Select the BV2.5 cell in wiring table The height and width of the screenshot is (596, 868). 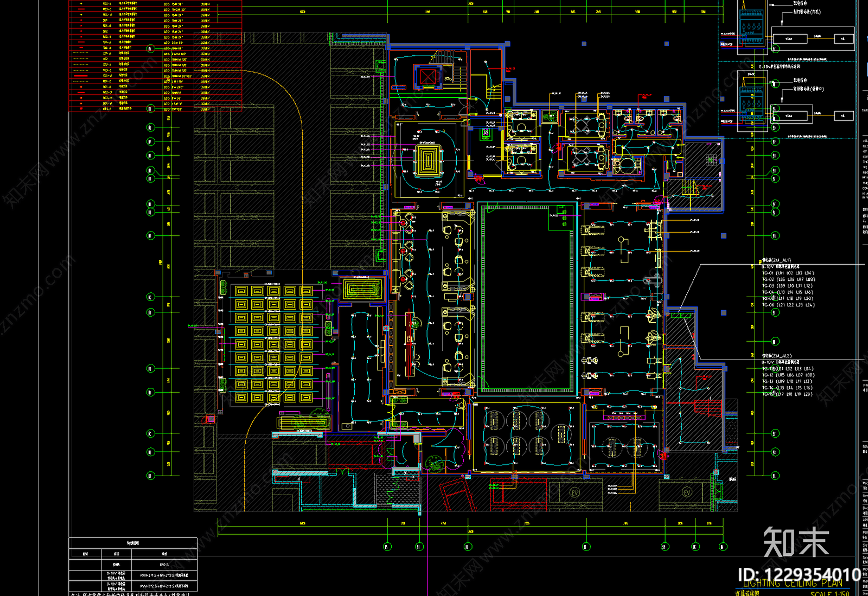coord(164,565)
